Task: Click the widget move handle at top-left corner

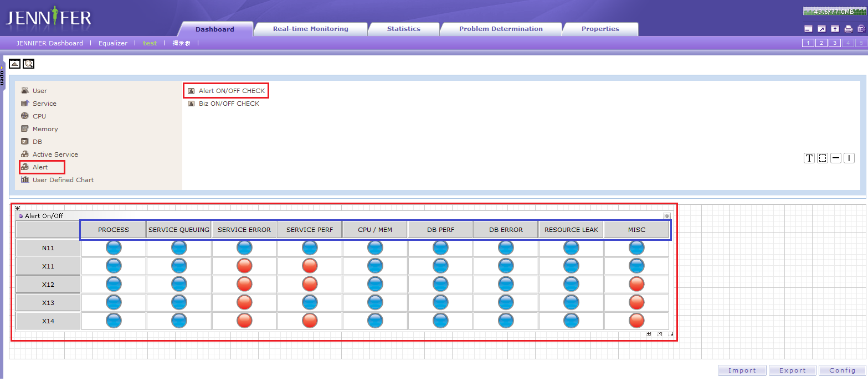Action: point(18,208)
